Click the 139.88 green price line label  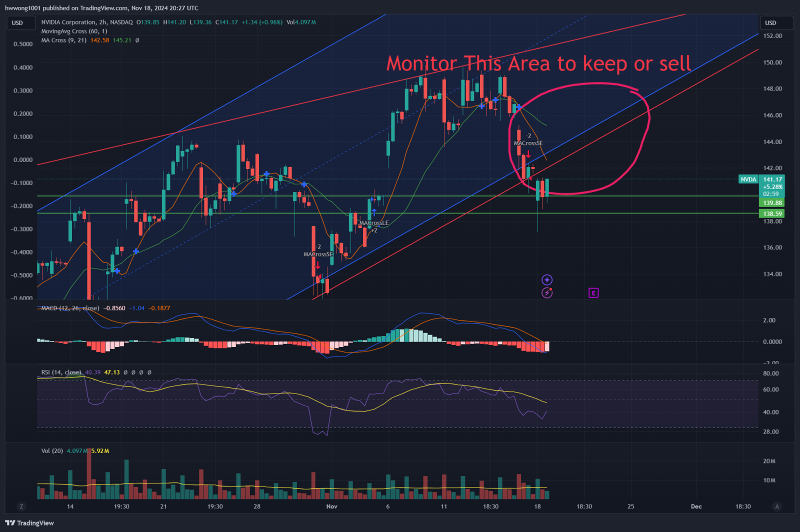click(x=772, y=203)
